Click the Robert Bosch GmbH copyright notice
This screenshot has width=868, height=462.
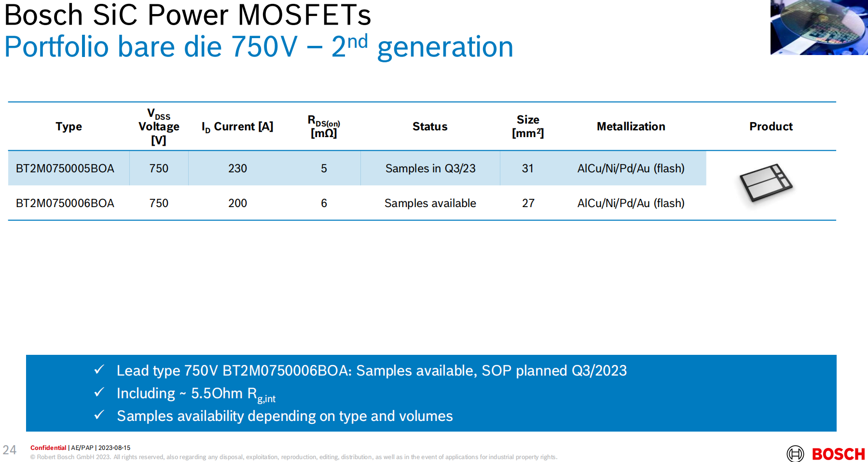pyautogui.click(x=293, y=457)
